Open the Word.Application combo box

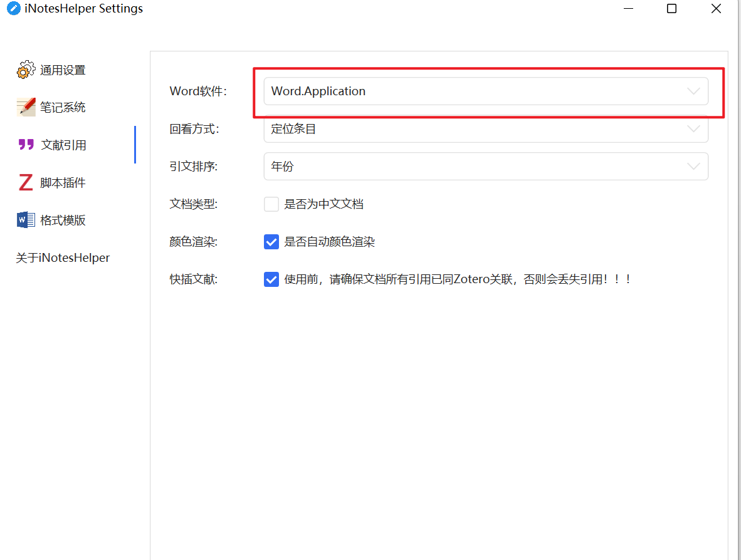(x=486, y=91)
